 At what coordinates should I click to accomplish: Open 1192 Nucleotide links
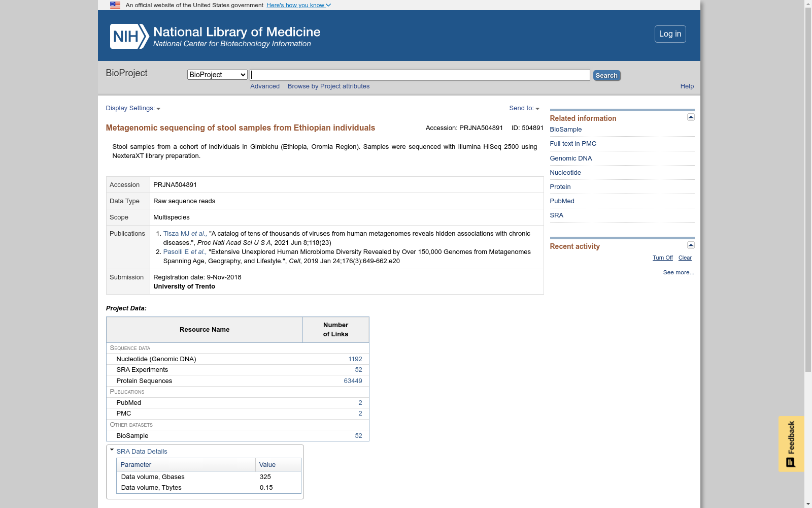(x=355, y=359)
